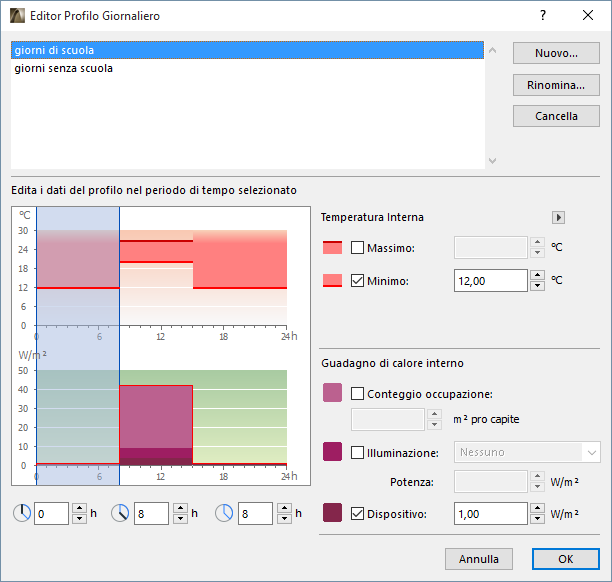Screen dimensions: 612x582
Task: Click the Illuminazione color swatch
Action: 333,452
